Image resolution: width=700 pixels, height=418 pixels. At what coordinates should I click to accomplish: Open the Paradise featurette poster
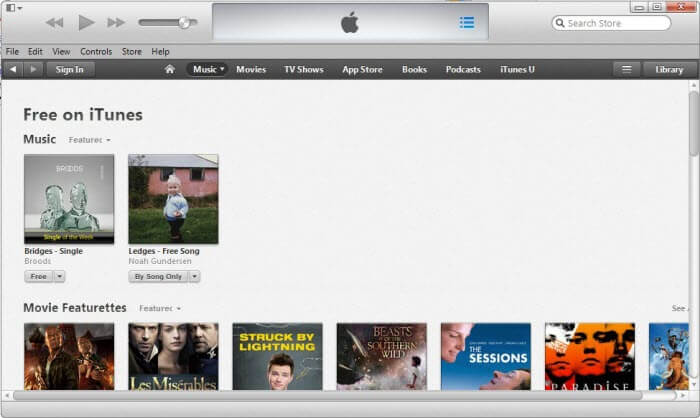pos(590,356)
